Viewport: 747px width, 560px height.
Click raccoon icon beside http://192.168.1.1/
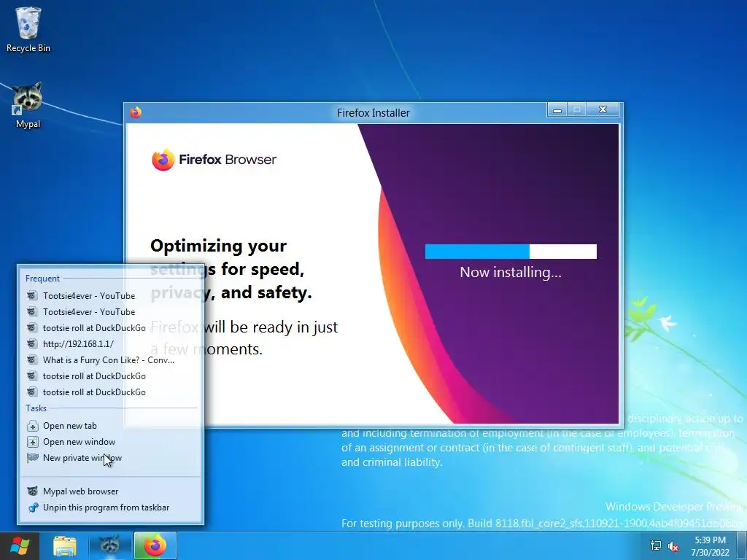[x=32, y=343]
